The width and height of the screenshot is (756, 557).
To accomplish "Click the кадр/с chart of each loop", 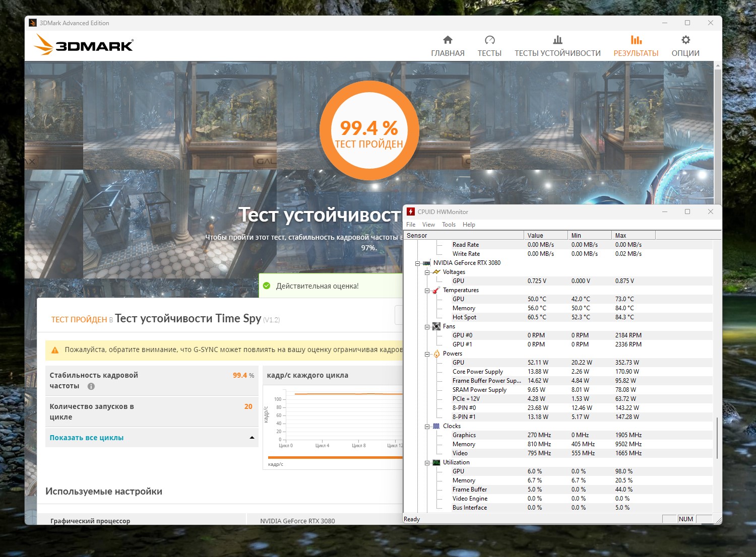I will (x=334, y=428).
